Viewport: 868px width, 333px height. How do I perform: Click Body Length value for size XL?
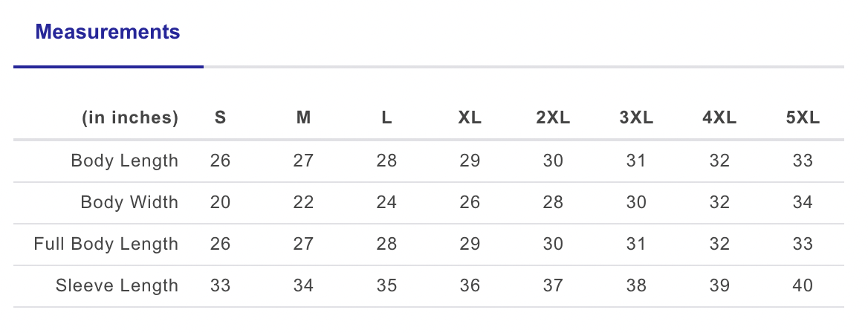coord(470,161)
